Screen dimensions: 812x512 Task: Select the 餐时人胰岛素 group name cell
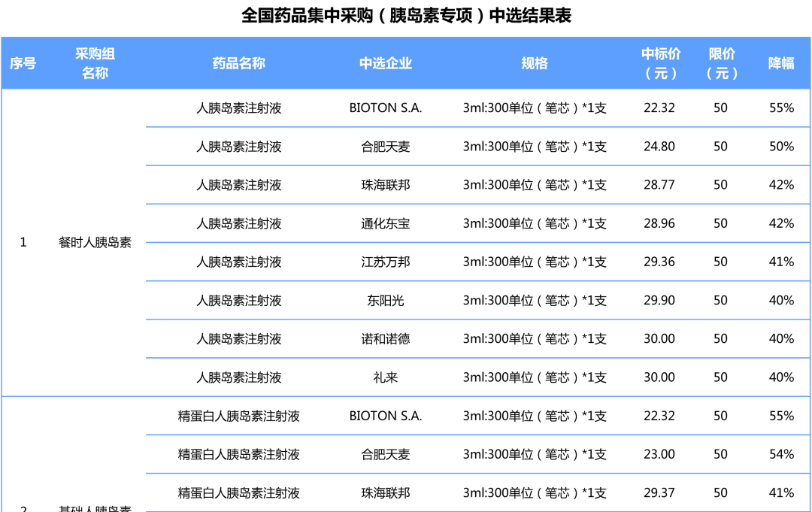95,242
